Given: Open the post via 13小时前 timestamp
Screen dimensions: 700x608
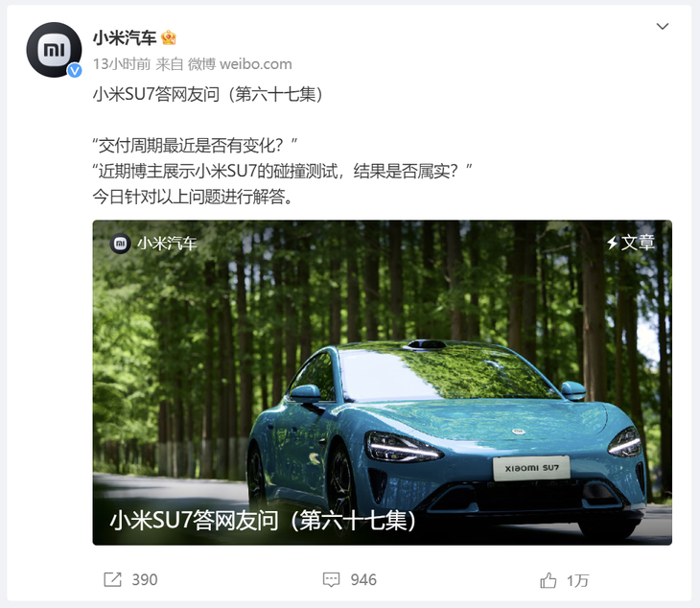Looking at the screenshot, I should click(x=122, y=64).
